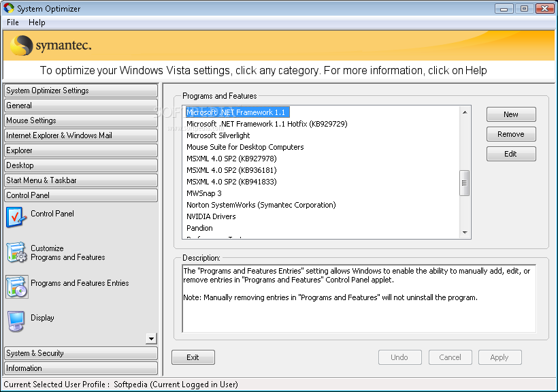Click the Programs and Features Entries disc icon
558x392 pixels.
[x=17, y=287]
